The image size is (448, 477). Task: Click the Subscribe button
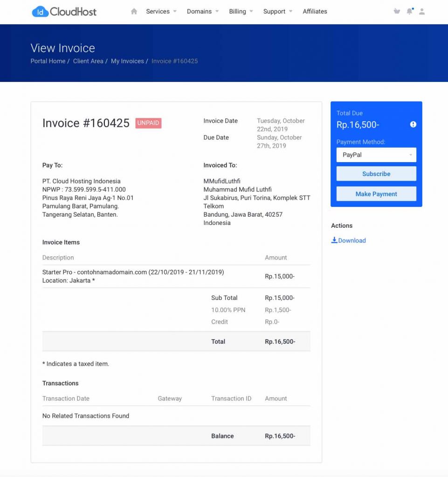pyautogui.click(x=376, y=173)
